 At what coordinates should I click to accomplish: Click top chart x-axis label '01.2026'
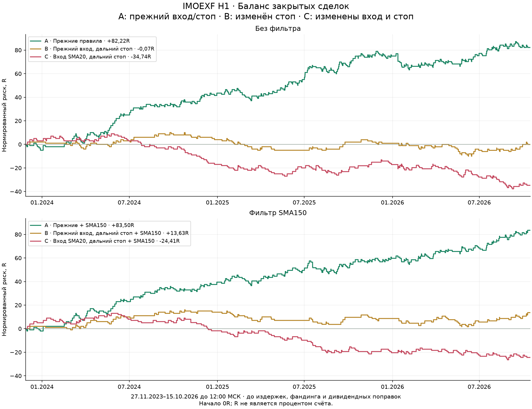point(392,203)
